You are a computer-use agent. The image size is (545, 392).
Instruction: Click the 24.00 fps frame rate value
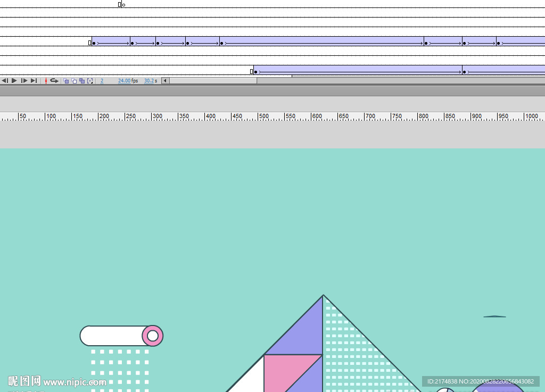point(128,80)
